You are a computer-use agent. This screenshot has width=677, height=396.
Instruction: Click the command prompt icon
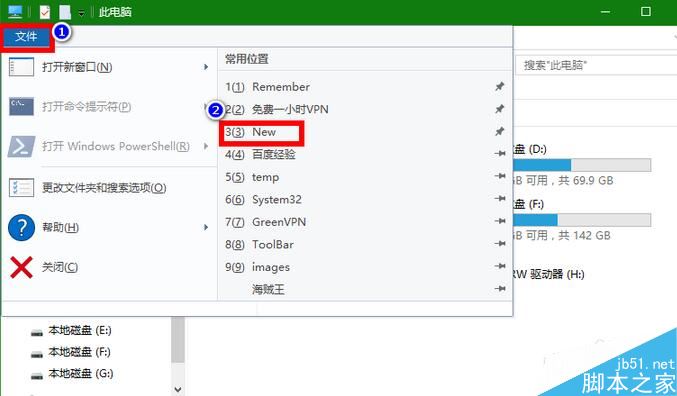click(21, 107)
